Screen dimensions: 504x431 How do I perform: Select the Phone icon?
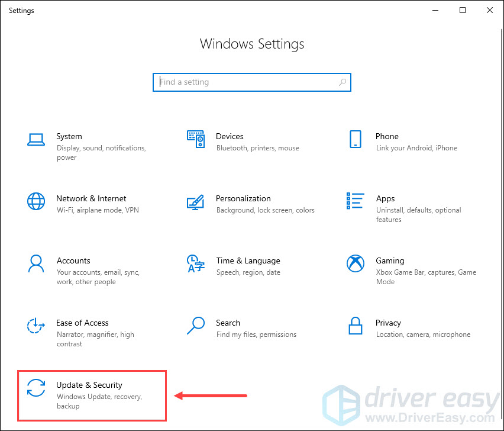[x=356, y=139]
